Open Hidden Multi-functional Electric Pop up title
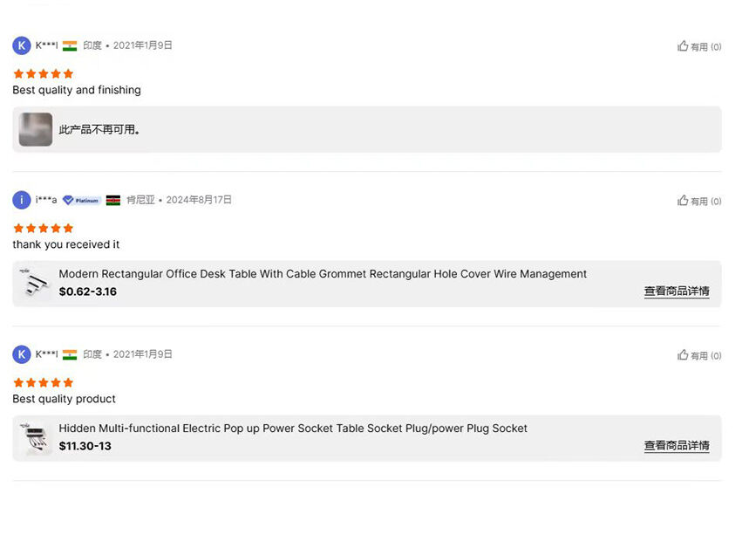This screenshot has width=756, height=535. [293, 429]
